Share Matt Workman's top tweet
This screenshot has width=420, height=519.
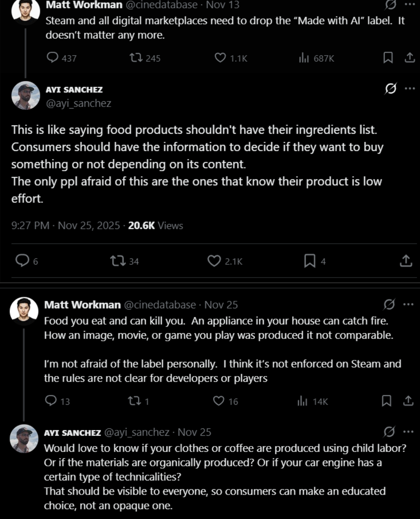410,58
